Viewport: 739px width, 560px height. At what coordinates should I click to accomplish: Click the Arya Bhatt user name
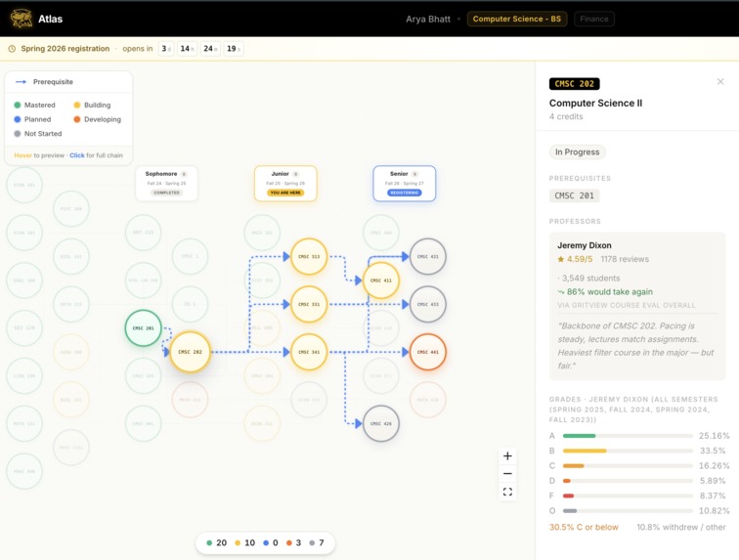point(428,19)
